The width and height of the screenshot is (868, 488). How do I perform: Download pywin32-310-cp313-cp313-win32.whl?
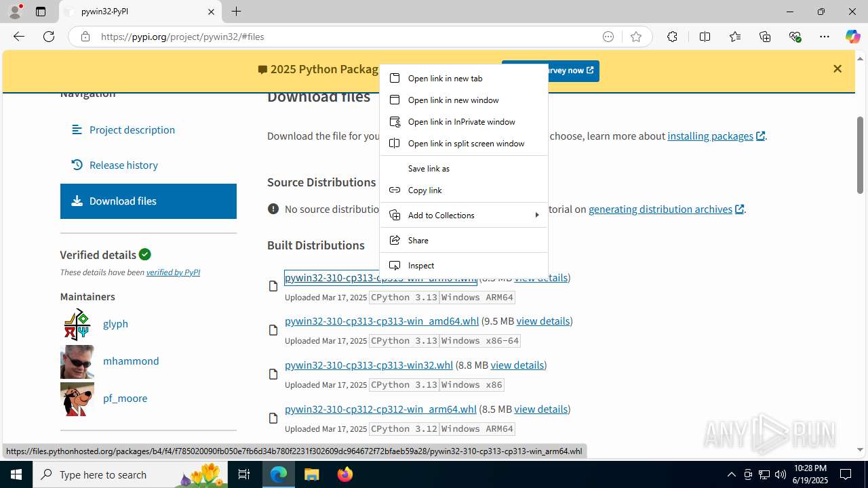point(369,365)
